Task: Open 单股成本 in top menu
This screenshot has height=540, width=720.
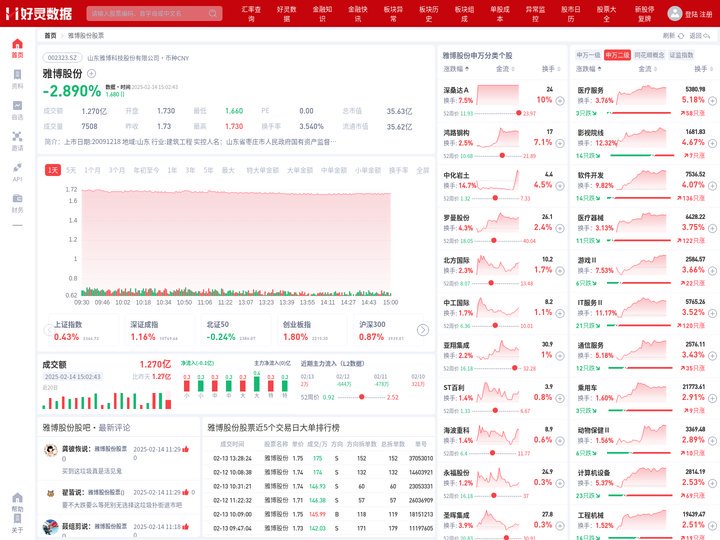Action: [500, 14]
